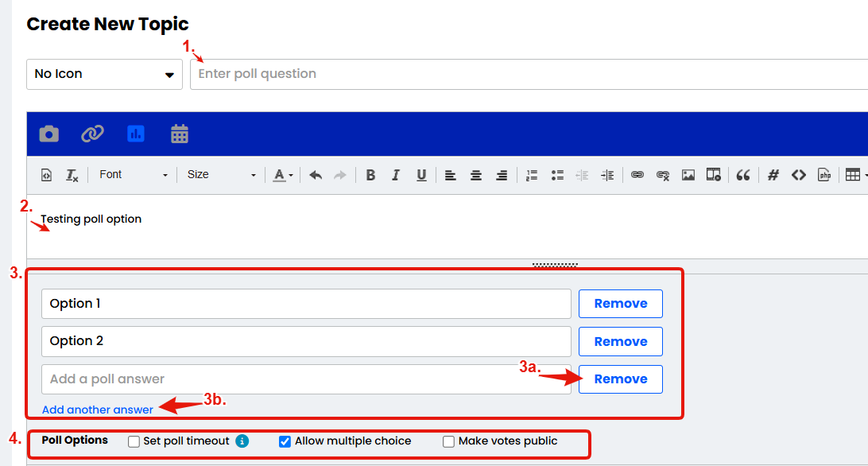
Task: Insert HTML code brackets
Action: [x=798, y=175]
